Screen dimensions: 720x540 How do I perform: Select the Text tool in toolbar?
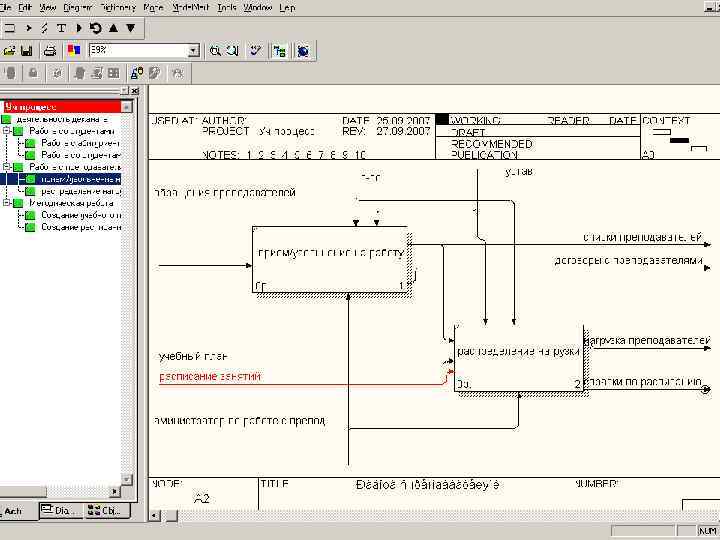(62, 28)
